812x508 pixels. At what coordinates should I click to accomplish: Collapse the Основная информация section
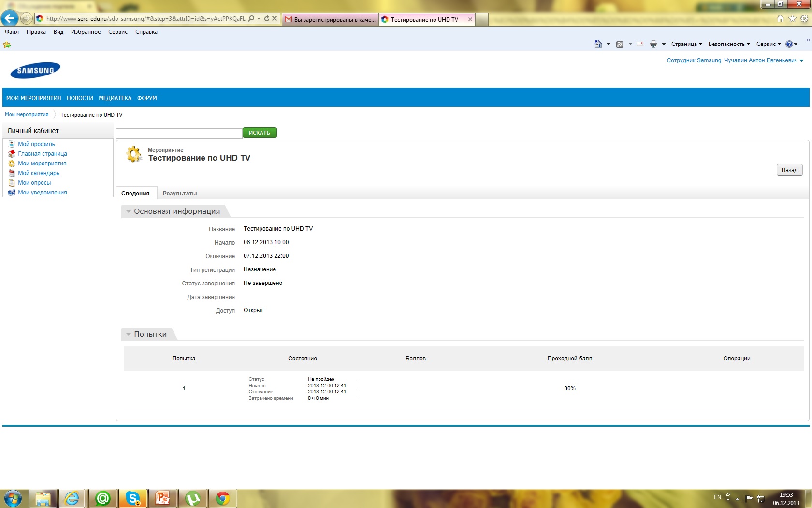pyautogui.click(x=129, y=211)
